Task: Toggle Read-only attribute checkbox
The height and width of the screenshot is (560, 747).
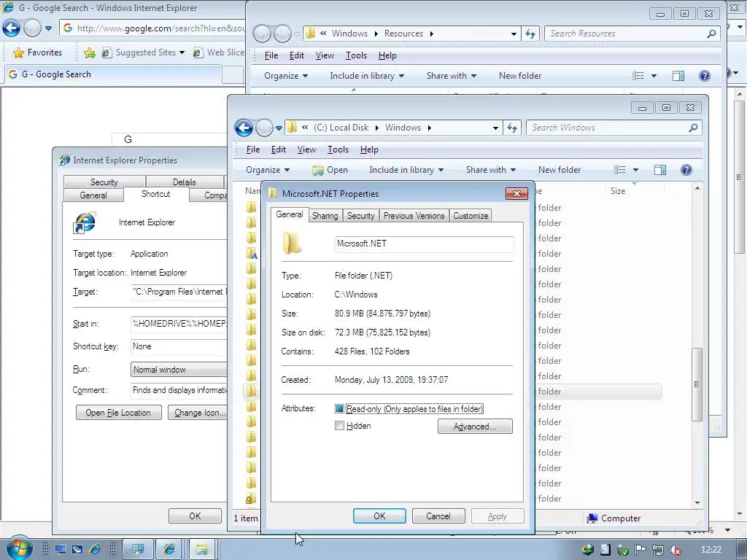Action: (x=339, y=408)
